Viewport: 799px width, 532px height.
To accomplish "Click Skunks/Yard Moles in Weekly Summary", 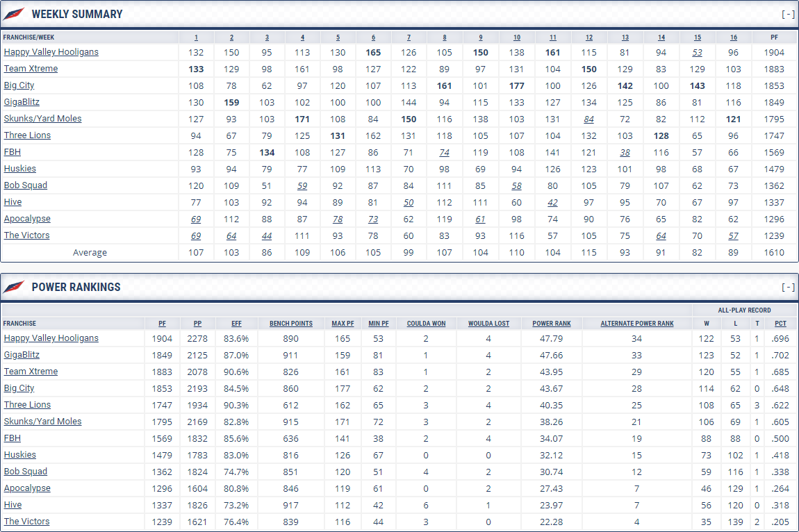I will click(x=42, y=119).
